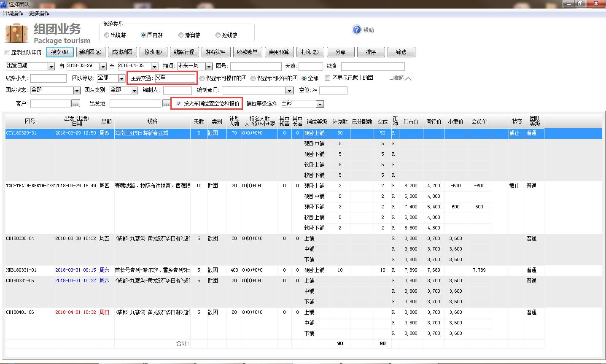Open the 团队类别 dropdown
Screen dimensions: 606x364
(134, 91)
